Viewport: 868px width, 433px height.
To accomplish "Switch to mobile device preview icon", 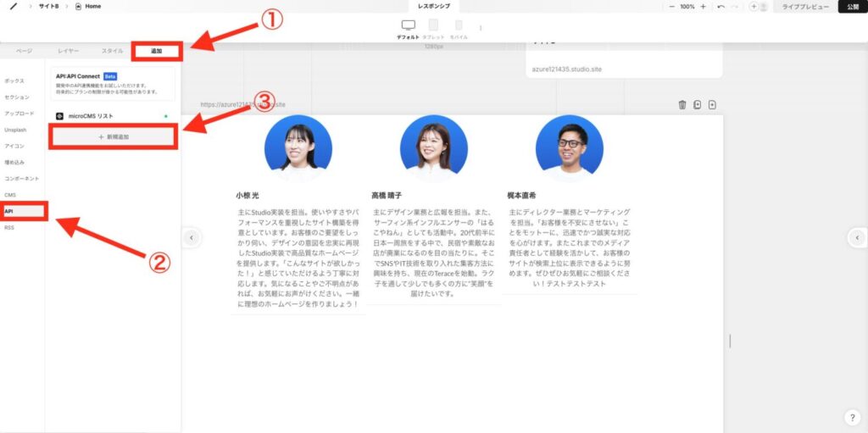I will point(459,26).
